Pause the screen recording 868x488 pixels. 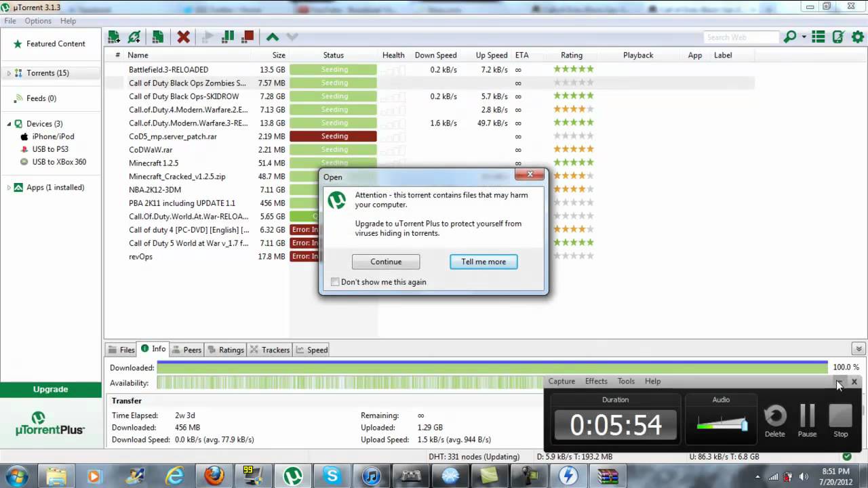point(807,422)
